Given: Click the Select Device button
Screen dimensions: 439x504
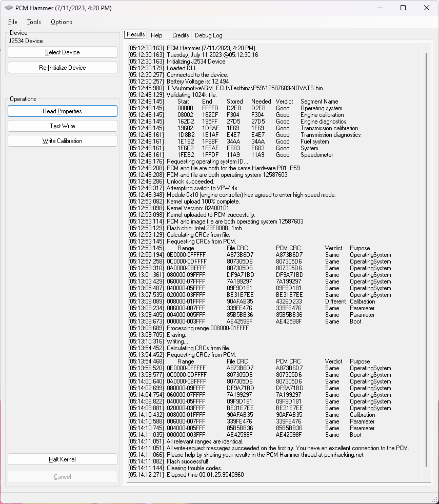Looking at the screenshot, I should pyautogui.click(x=63, y=52).
